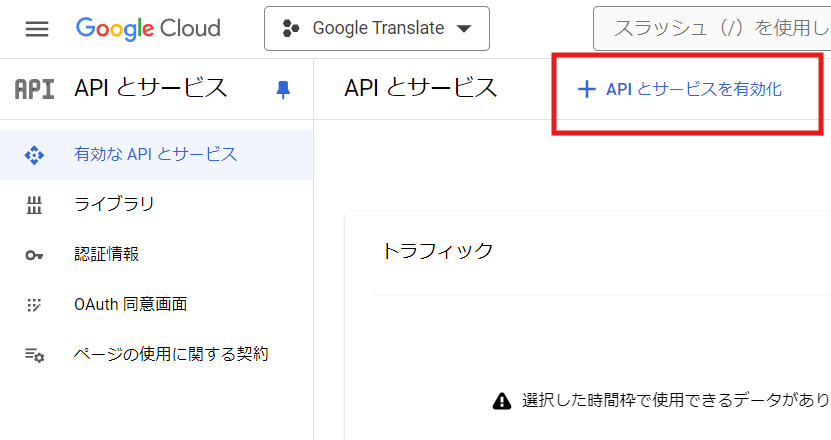Open ページの使用に関する契約
831x440 pixels.
click(x=171, y=354)
